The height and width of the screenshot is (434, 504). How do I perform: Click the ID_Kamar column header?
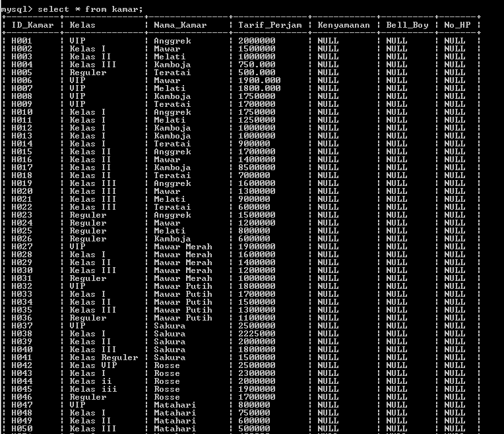pyautogui.click(x=32, y=25)
